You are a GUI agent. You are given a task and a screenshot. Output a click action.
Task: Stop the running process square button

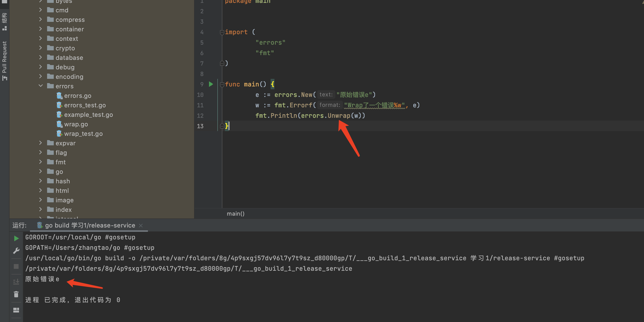coord(16,267)
